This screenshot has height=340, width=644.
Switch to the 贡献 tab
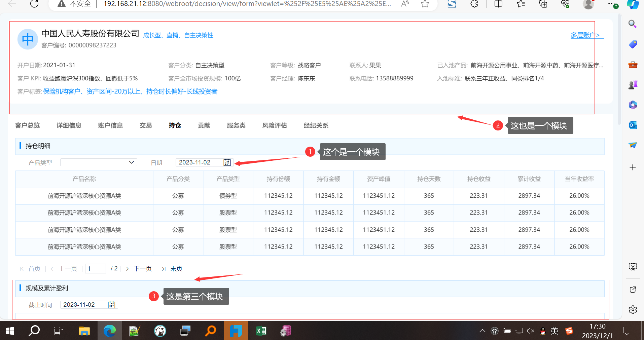[204, 125]
